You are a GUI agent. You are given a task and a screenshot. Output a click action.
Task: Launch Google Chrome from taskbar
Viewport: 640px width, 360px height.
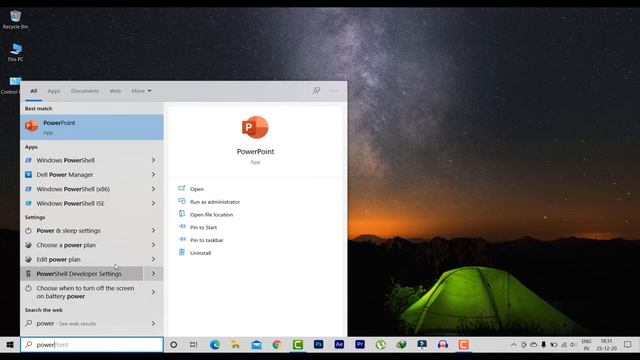pyautogui.click(x=277, y=345)
